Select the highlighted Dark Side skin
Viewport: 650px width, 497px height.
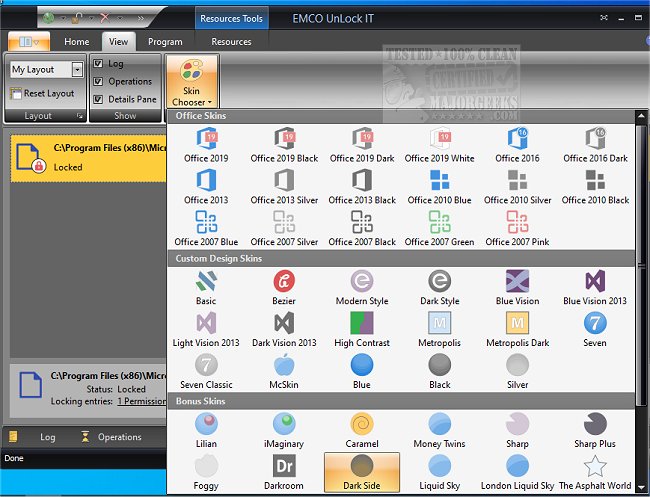tap(362, 472)
